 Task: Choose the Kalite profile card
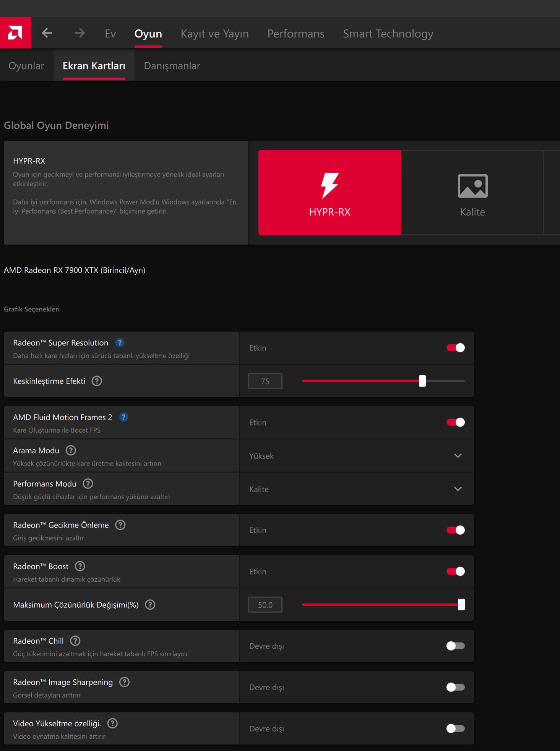coord(472,193)
